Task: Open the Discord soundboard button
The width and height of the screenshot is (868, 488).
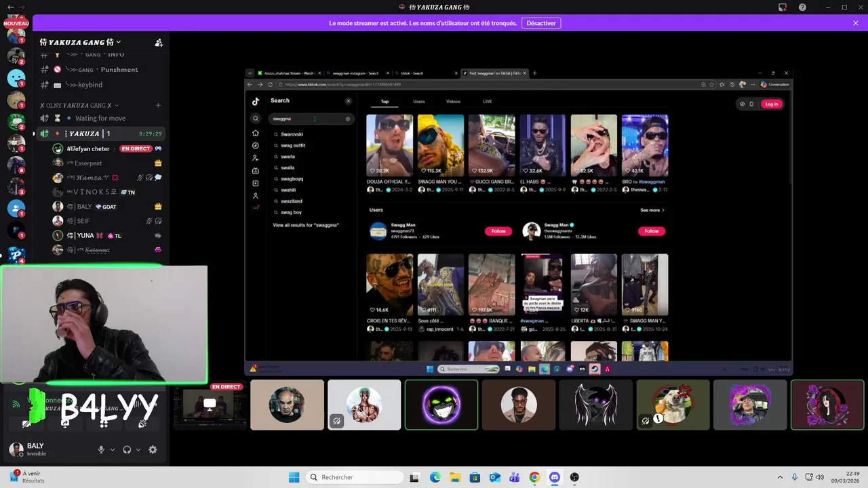Action: (x=142, y=423)
